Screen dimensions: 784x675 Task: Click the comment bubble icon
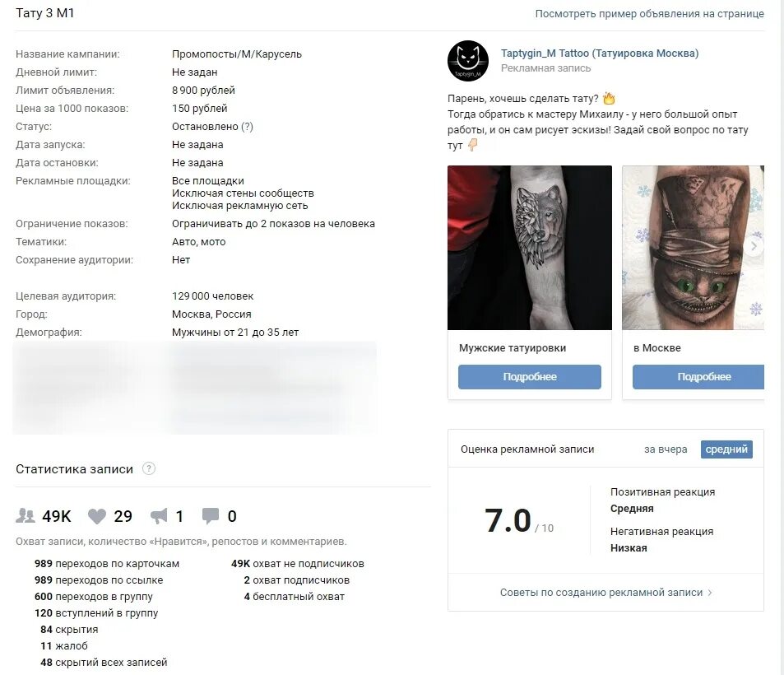211,515
